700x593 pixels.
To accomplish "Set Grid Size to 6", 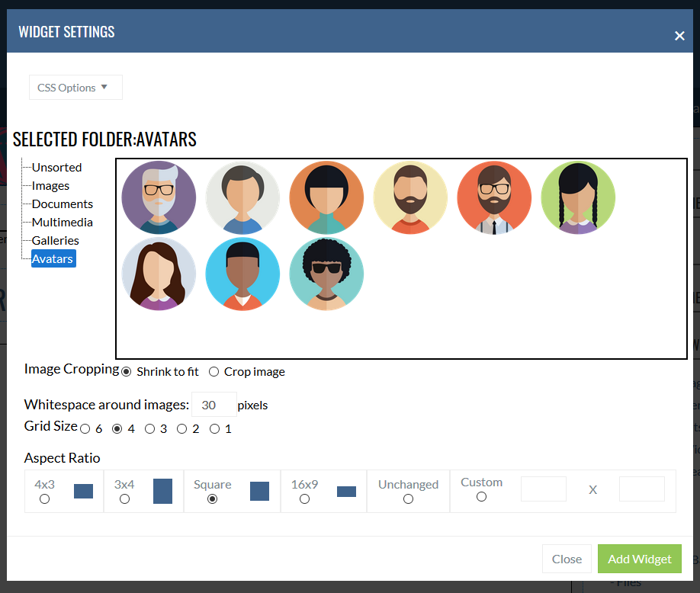I will [85, 429].
